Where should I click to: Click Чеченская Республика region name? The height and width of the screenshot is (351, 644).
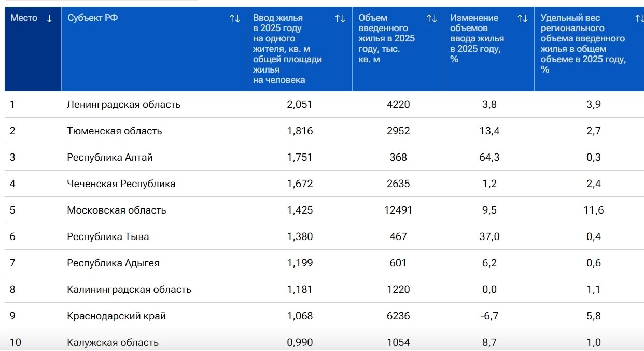pyautogui.click(x=121, y=184)
